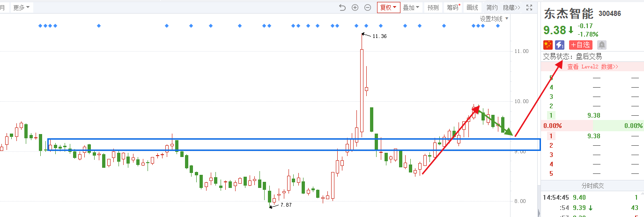This screenshot has height=217, width=644.
Task: Enter fullscreen chart view icon
Action: point(529,7)
